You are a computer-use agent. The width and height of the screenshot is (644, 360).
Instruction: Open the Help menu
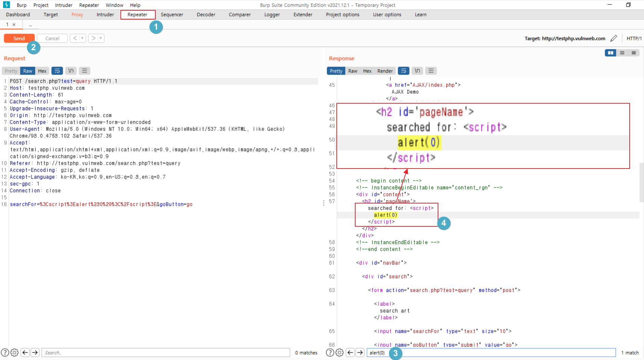click(135, 5)
